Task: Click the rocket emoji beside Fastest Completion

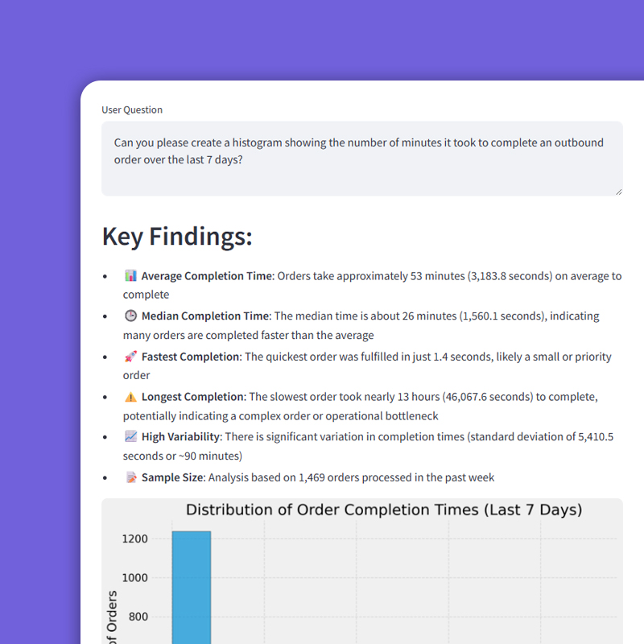Action: (x=130, y=357)
